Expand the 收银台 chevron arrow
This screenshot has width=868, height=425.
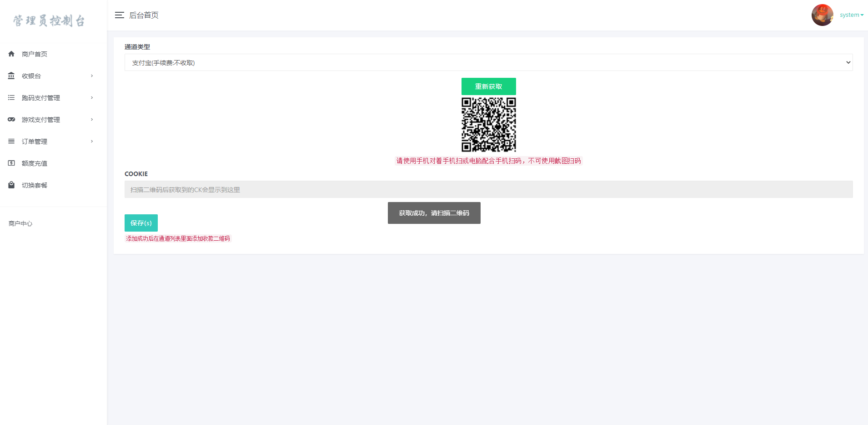point(92,76)
